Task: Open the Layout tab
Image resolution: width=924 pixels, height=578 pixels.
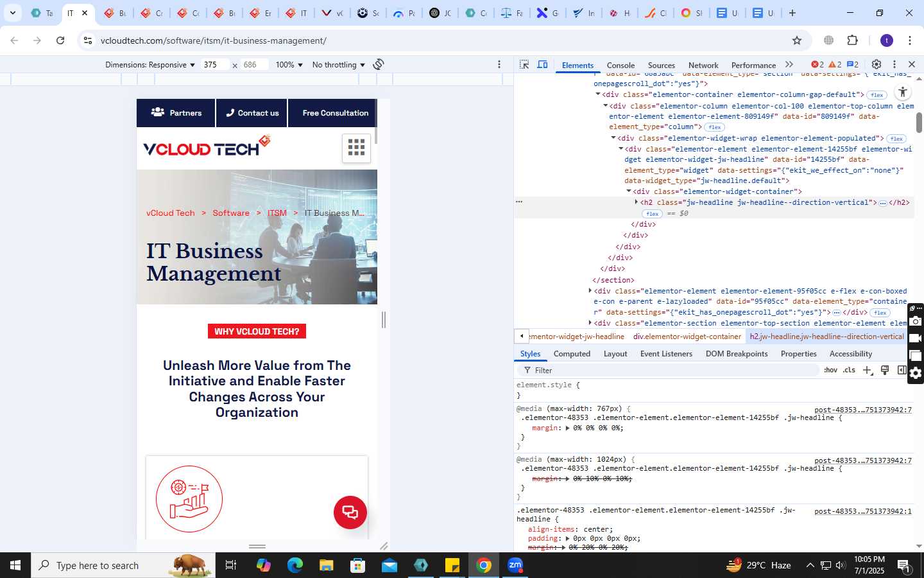Action: 615,354
